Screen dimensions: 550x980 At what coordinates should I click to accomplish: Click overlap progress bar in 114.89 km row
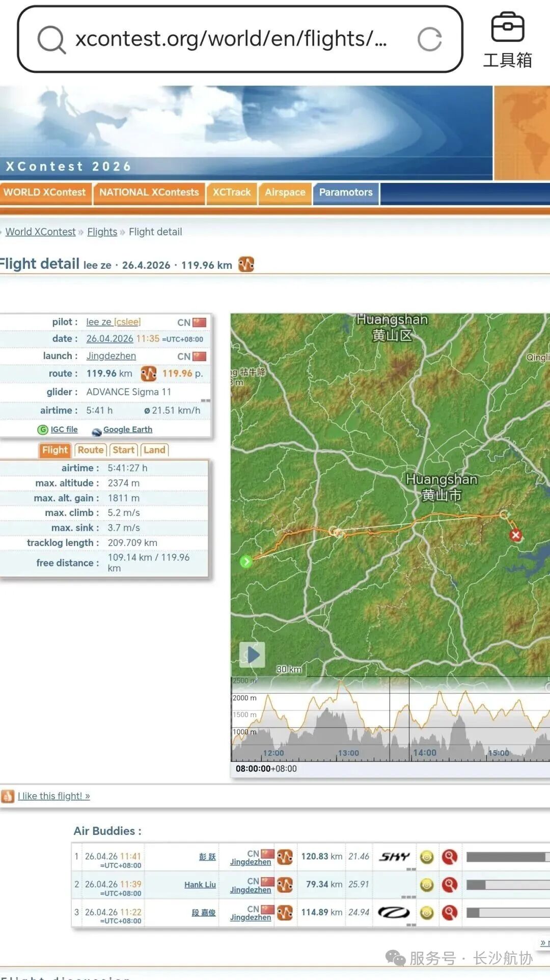pyautogui.click(x=508, y=912)
